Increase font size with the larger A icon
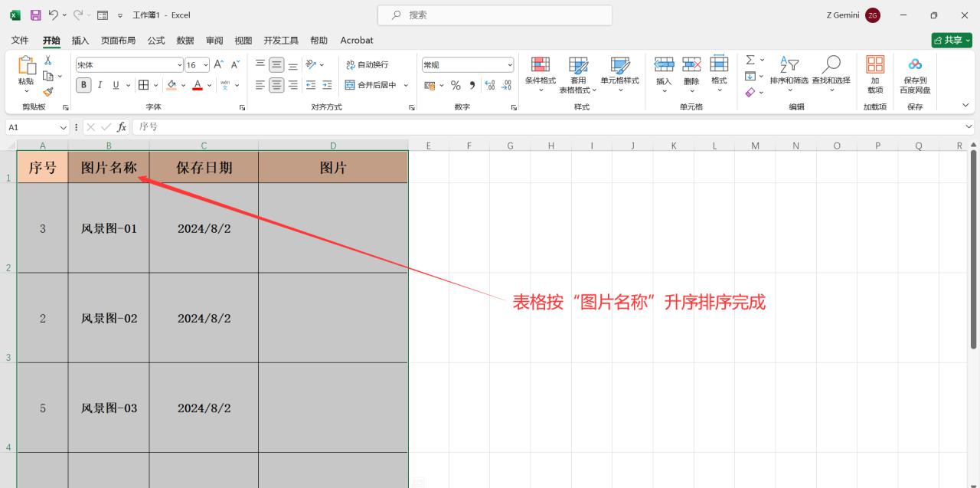 point(219,65)
